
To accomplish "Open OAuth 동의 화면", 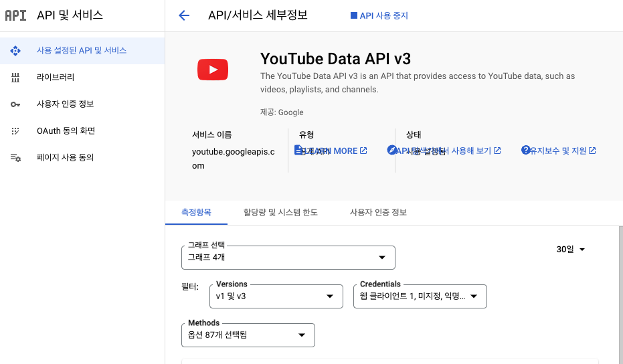I will pyautogui.click(x=82, y=130).
